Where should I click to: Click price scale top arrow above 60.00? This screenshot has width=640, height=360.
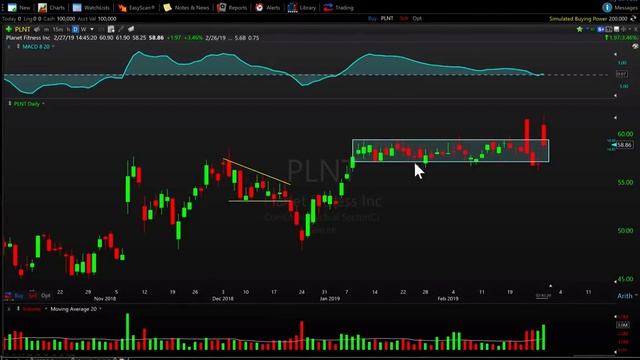pyautogui.click(x=616, y=118)
